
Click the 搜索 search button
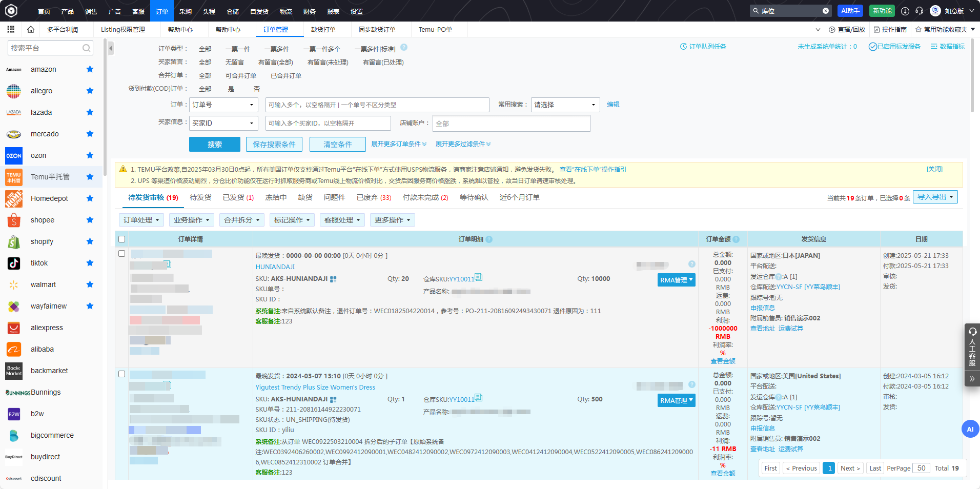point(214,144)
